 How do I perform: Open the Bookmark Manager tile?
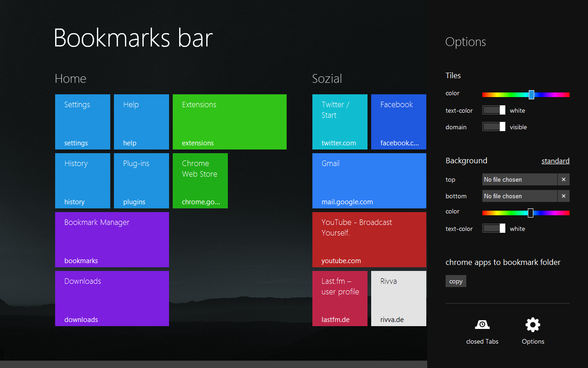pos(112,240)
